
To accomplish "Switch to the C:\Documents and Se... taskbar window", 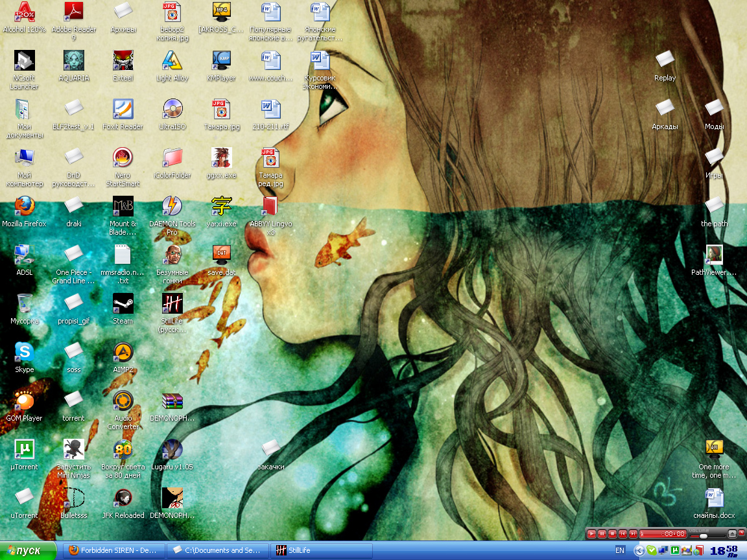I will (218, 550).
